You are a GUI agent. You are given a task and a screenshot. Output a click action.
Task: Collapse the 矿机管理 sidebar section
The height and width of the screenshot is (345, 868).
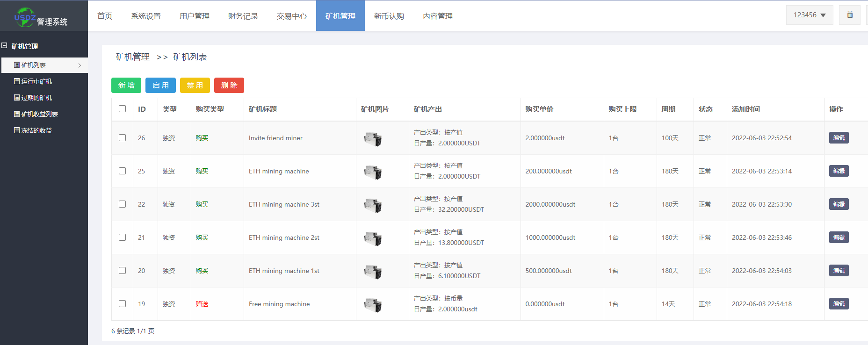(5, 46)
